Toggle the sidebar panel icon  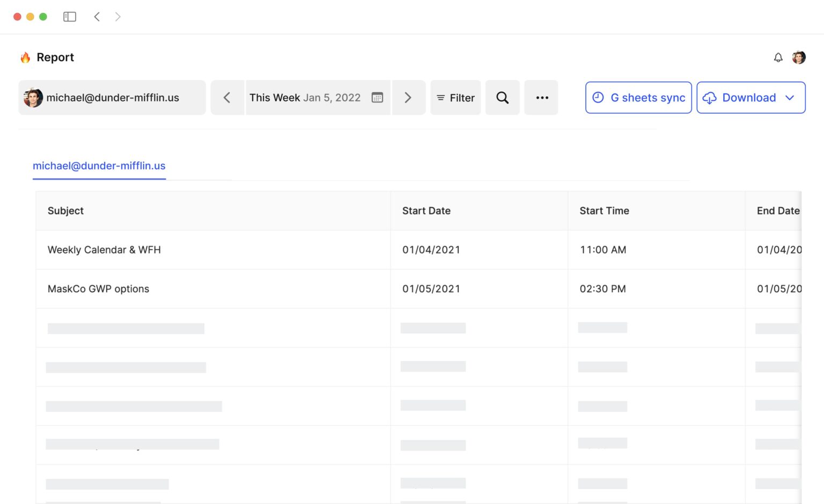(70, 17)
